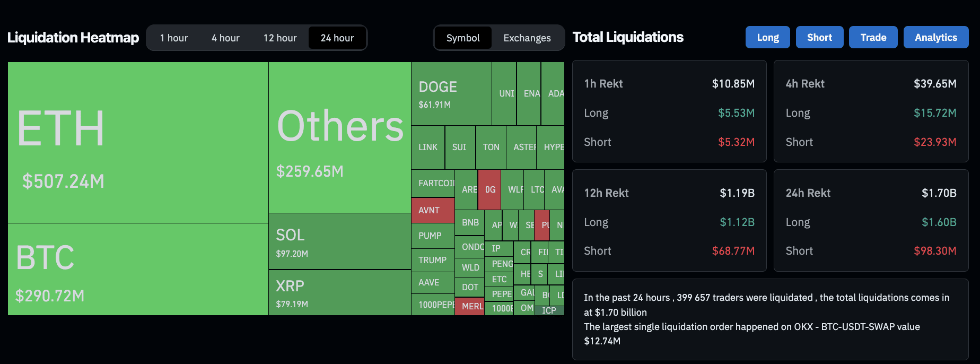Screen dimensions: 980x364
Task: Click the blue Trade button
Action: tap(873, 37)
